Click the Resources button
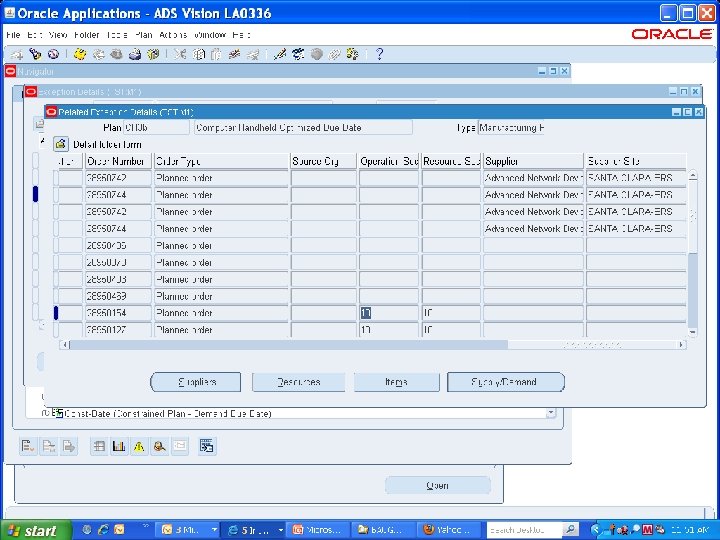Screen dimensions: 720x540 298,382
